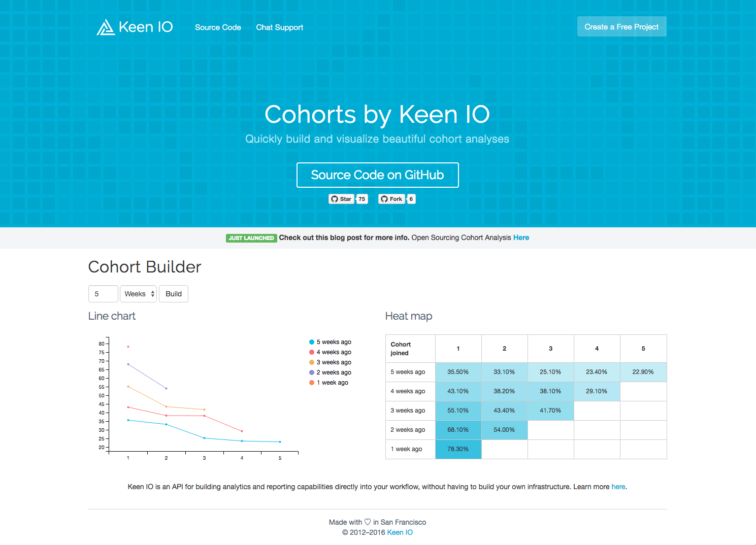Viewport: 756px width, 545px height.
Task: Open Source Code on GitHub
Action: tap(378, 175)
